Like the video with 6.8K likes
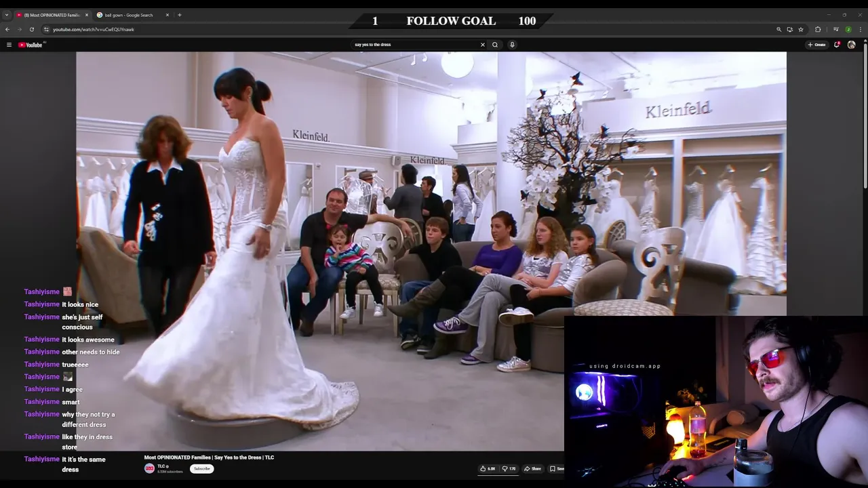Image resolution: width=868 pixels, height=488 pixels. (x=488, y=468)
